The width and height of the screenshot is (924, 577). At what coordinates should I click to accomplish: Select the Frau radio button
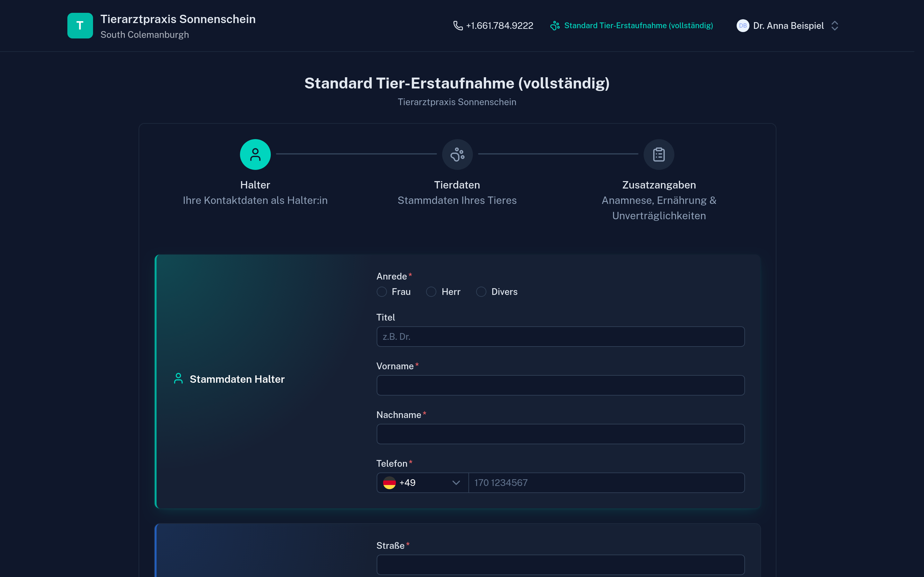coord(381,292)
